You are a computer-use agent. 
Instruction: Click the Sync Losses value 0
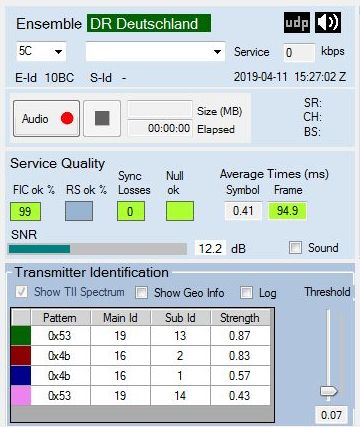(x=131, y=211)
